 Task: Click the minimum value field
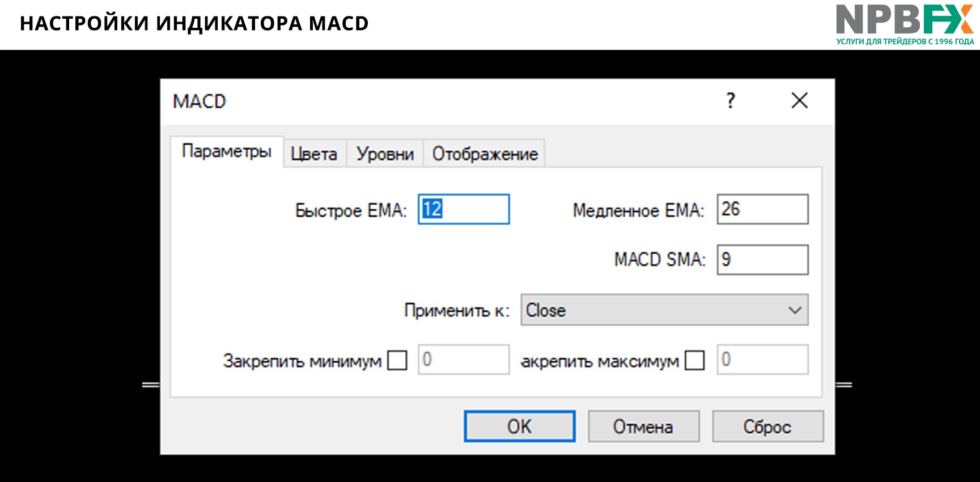pos(464,360)
